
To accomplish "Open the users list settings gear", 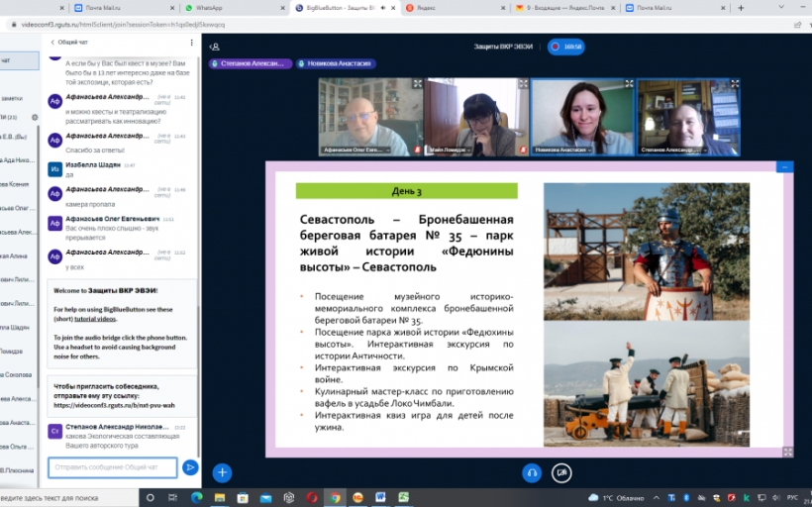I will click(35, 117).
